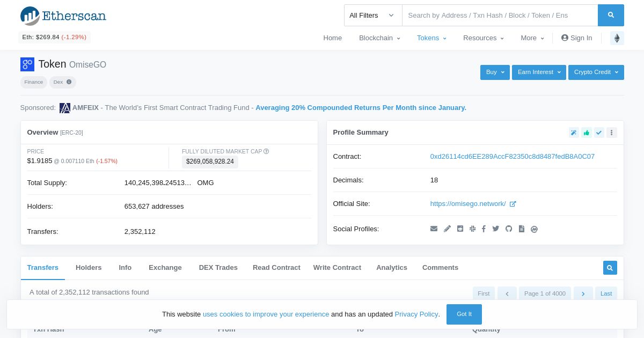The width and height of the screenshot is (644, 338).
Task: Click 'uses cookies to improve your experience' link
Action: 266,314
